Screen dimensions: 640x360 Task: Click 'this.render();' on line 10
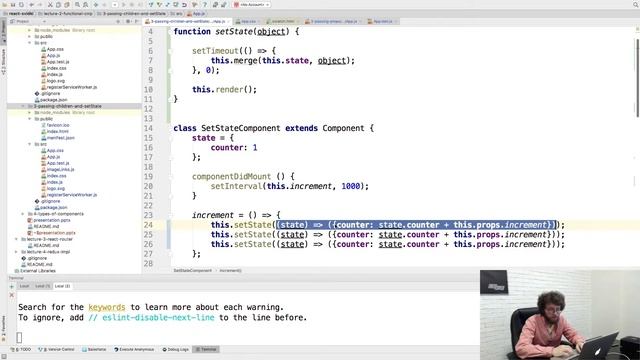[224, 89]
